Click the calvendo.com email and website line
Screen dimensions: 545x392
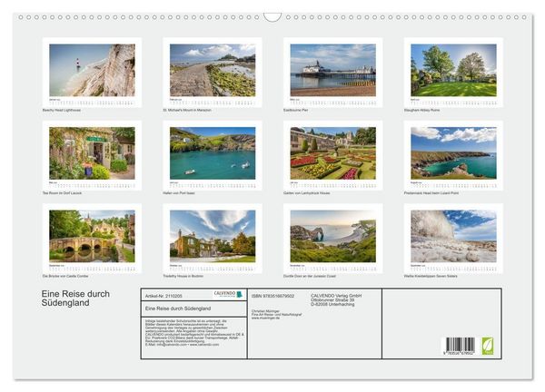click(183, 345)
